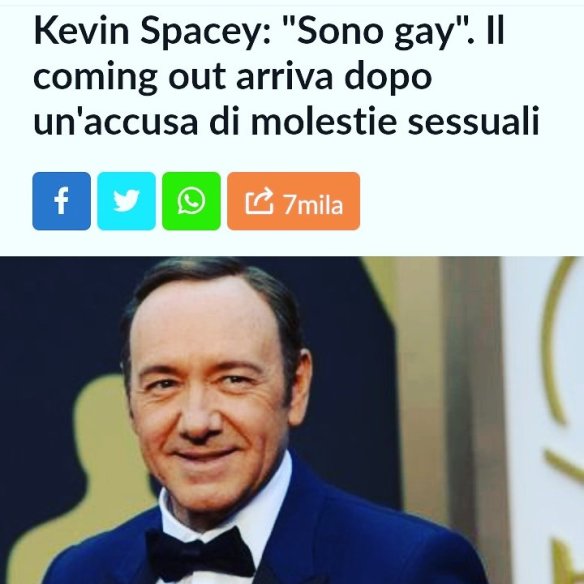Screen dimensions: 584x584
Task: Click the white phone bubble on green square
Action: [x=191, y=201]
